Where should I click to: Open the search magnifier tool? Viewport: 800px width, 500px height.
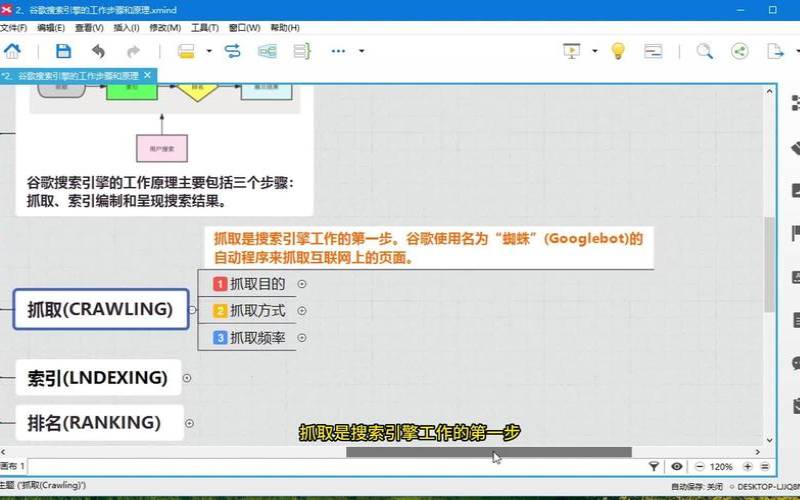(x=705, y=51)
